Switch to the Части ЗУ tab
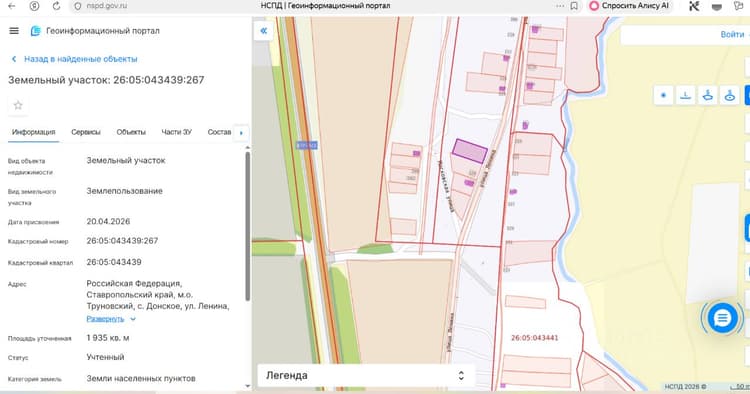Viewport: 750px width, 394px height. (176, 132)
